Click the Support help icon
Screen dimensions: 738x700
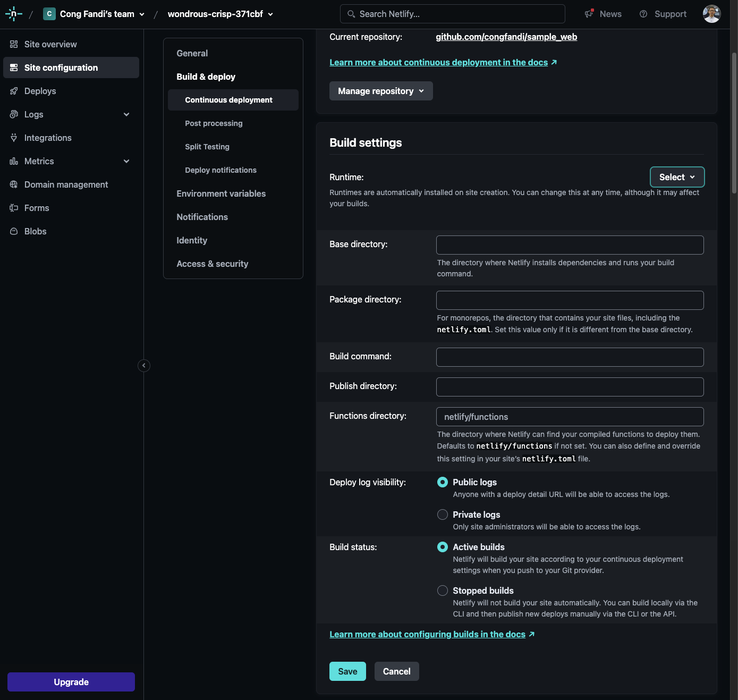(x=643, y=14)
